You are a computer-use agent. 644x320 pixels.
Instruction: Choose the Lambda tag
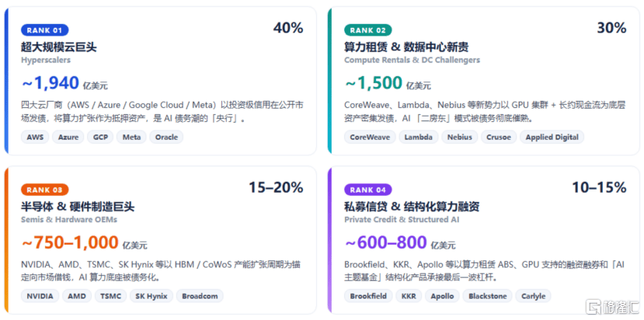click(x=419, y=137)
